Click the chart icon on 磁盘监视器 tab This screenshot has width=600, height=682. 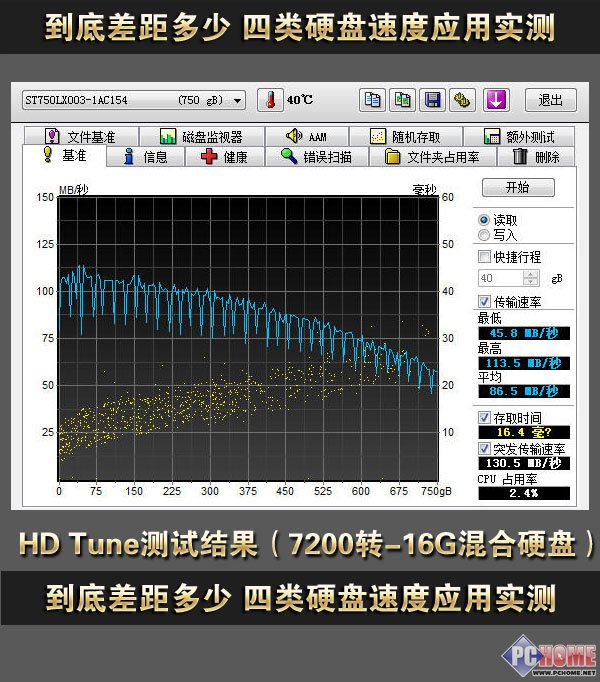168,137
